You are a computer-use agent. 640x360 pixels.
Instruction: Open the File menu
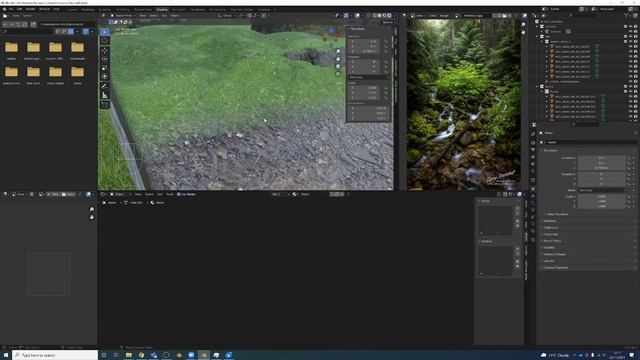coord(11,9)
